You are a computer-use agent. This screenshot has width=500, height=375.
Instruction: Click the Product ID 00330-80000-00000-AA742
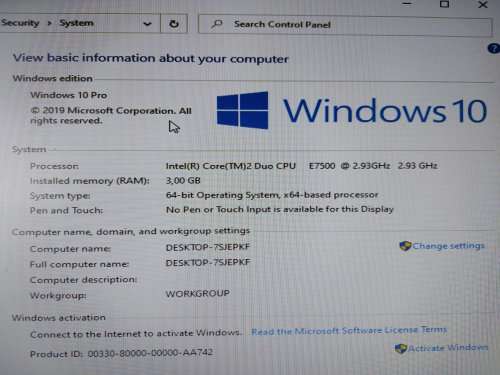tap(121, 353)
